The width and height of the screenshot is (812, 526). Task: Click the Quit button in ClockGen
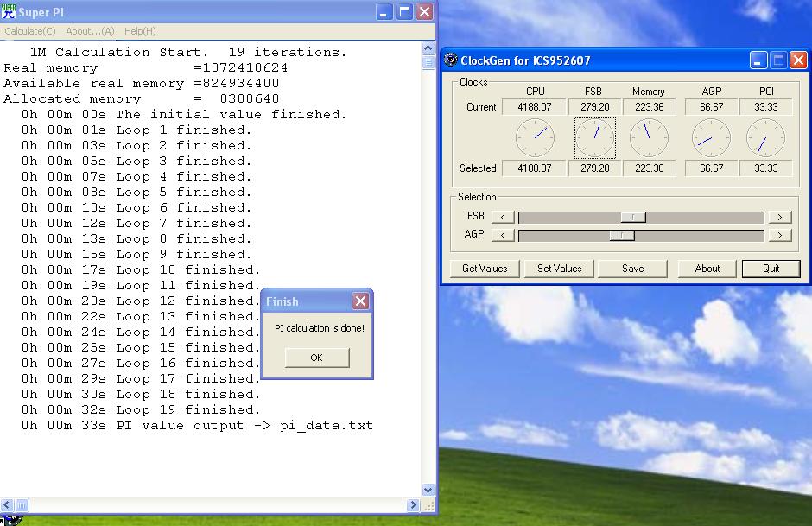[x=771, y=269]
